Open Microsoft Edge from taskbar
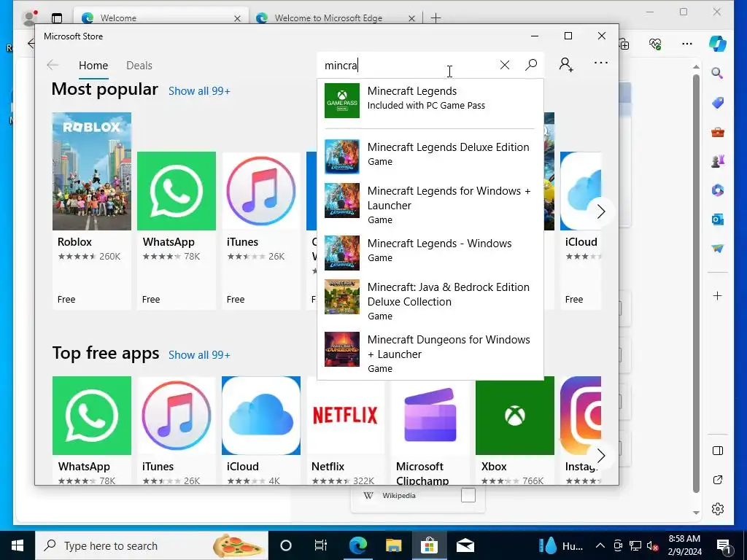The image size is (747, 560). tap(357, 545)
